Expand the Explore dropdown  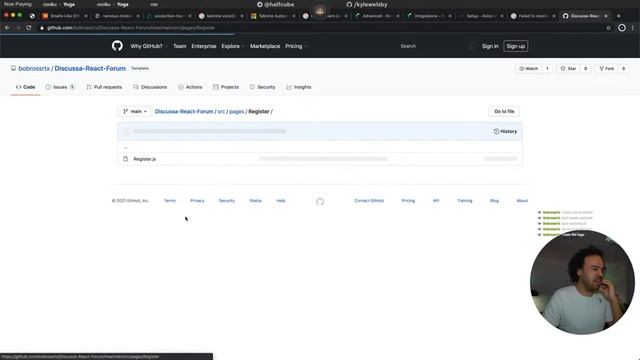pos(233,46)
